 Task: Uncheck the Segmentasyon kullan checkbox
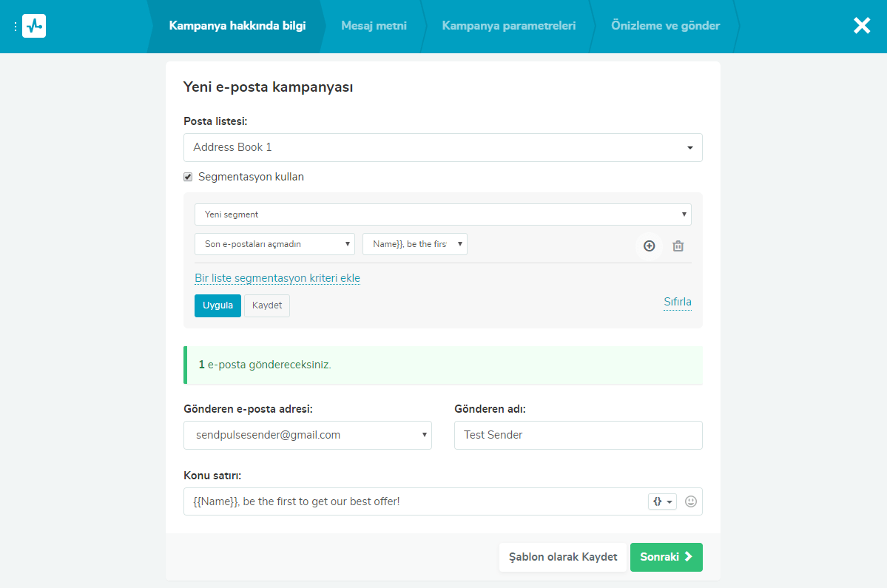click(x=188, y=177)
